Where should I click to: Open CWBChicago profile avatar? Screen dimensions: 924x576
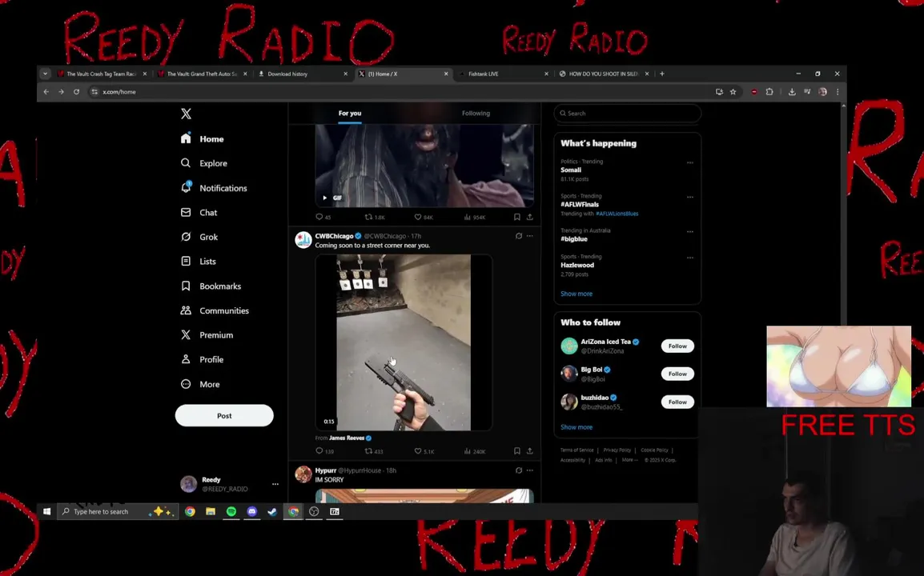pyautogui.click(x=303, y=240)
